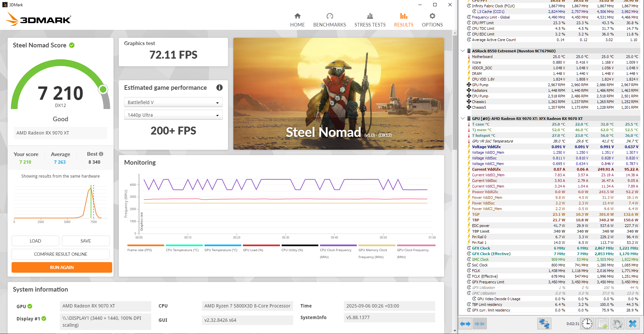Click the fan icon on the Radiators row

469,90
